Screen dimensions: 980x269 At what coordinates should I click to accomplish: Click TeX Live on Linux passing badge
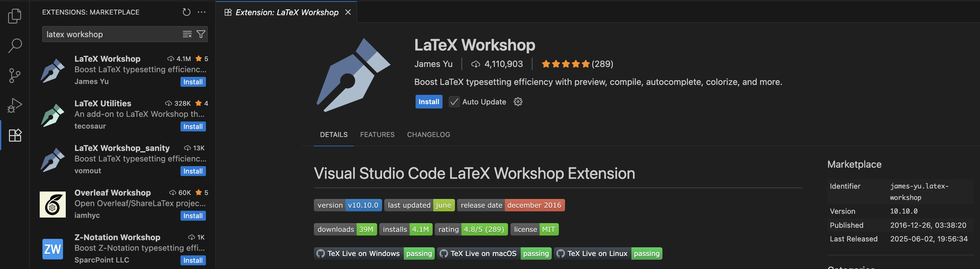[608, 254]
